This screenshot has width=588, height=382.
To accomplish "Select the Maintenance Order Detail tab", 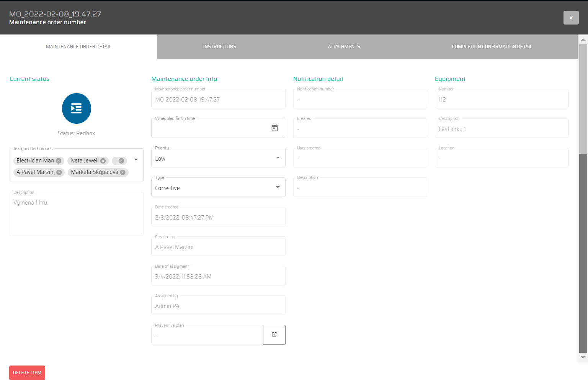I will 78,47.
